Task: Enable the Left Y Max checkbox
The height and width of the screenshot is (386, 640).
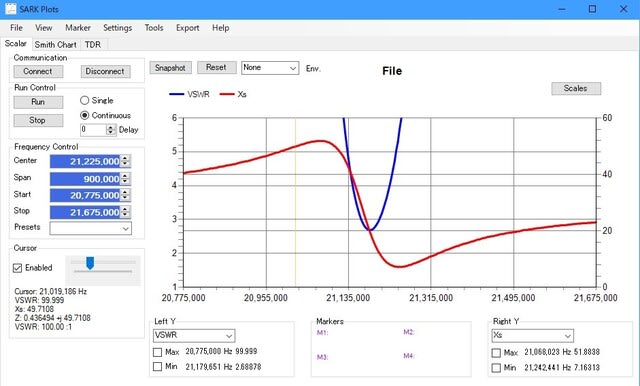Action: 158,352
